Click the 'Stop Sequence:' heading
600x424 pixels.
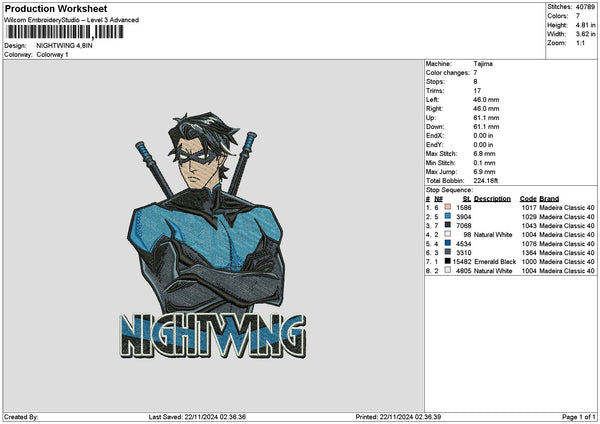[x=450, y=190]
